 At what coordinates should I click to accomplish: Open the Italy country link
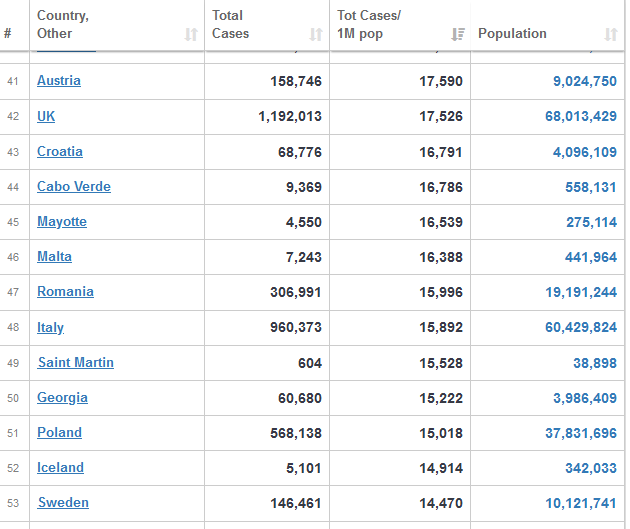(50, 327)
